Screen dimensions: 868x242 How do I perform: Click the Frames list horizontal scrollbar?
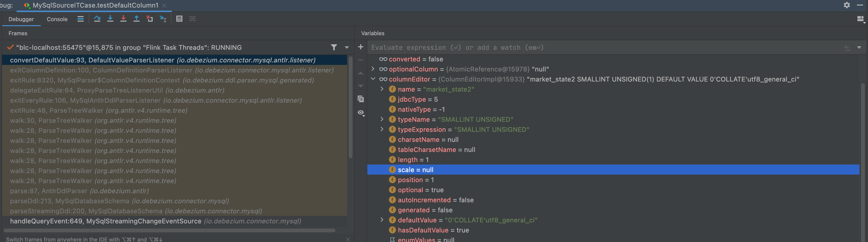click(x=170, y=231)
